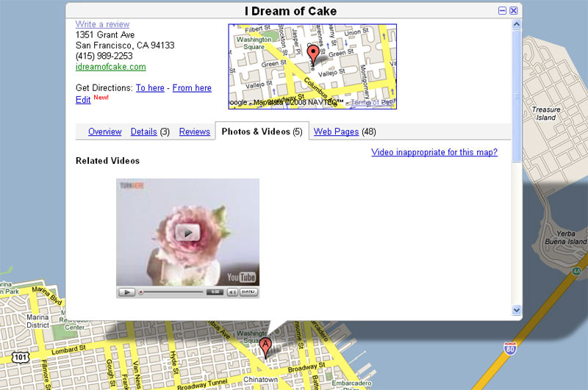
Task: Open the Details tab
Action: click(x=143, y=132)
